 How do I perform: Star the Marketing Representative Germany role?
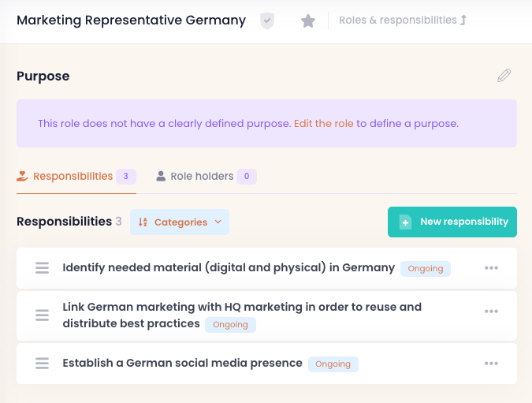308,21
